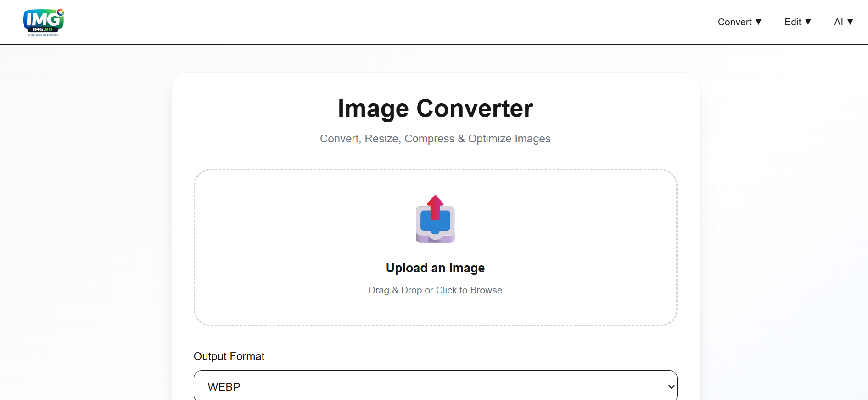The height and width of the screenshot is (400, 868).
Task: Click the Convert, Resize, Compress subtitle text
Action: click(435, 139)
